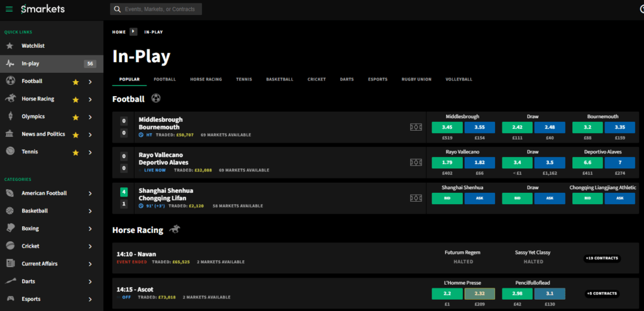Switch to the Rugby Union tab
644x311 pixels.
pos(416,79)
